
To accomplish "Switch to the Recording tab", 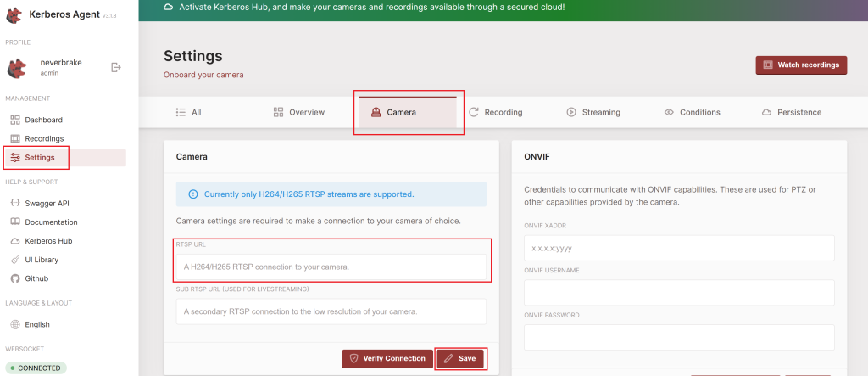I will pyautogui.click(x=495, y=112).
